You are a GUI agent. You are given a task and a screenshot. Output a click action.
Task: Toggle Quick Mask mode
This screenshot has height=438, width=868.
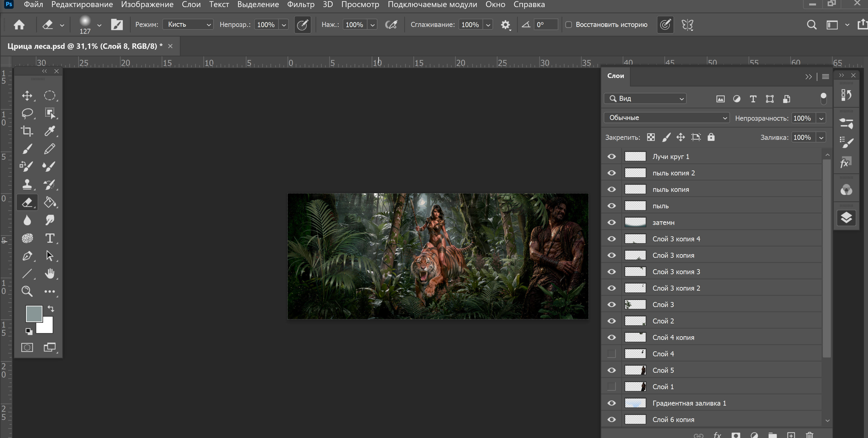pyautogui.click(x=27, y=347)
